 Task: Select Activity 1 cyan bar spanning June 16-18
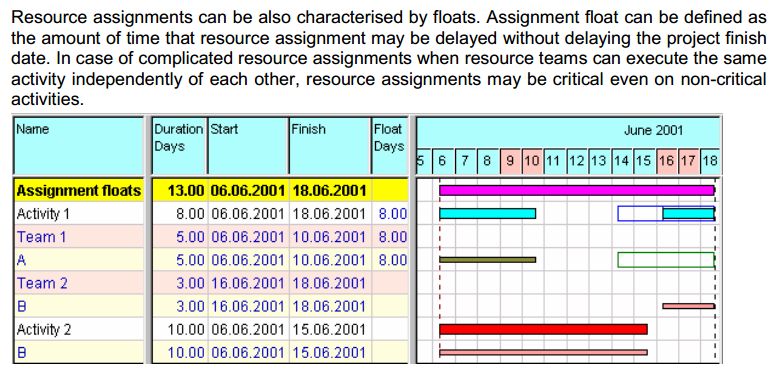[689, 213]
